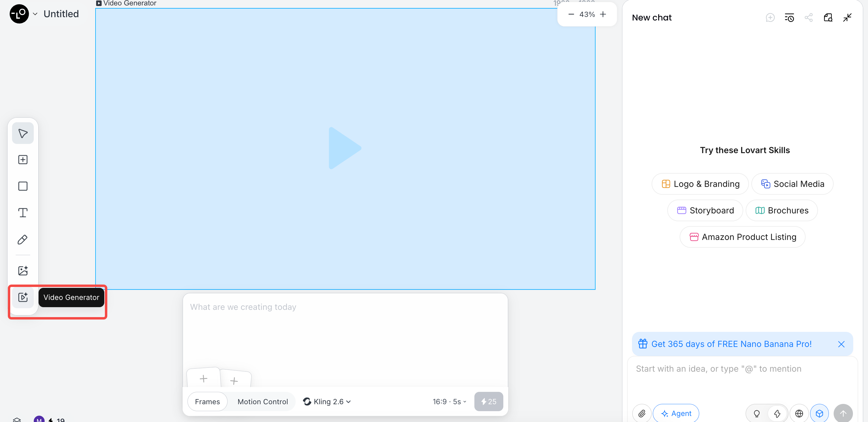868x422 pixels.
Task: Select the cursor selection tool
Action: point(23,133)
